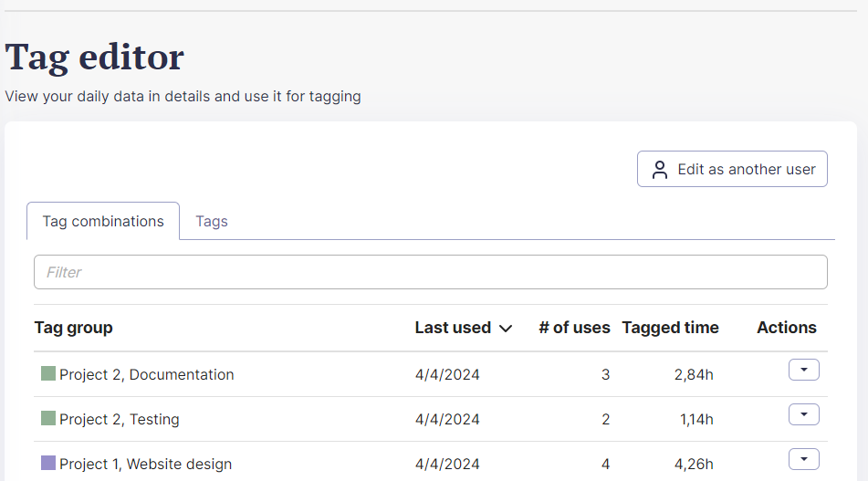Image resolution: width=868 pixels, height=481 pixels.
Task: Sort table by Tag group column header
Action: (74, 328)
